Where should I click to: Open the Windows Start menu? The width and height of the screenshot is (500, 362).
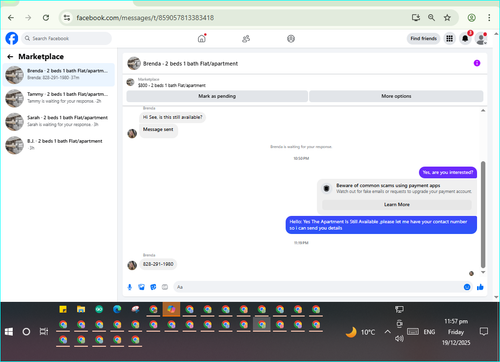click(x=9, y=332)
